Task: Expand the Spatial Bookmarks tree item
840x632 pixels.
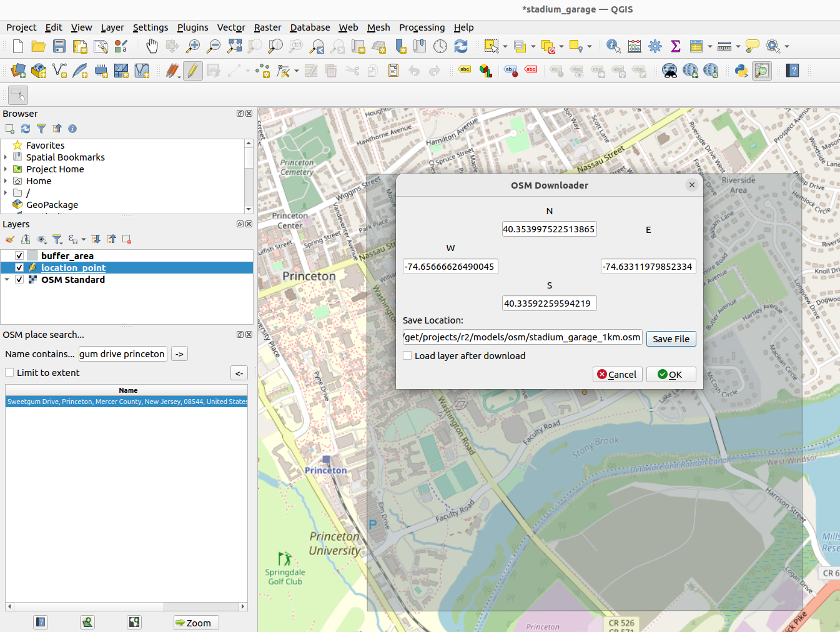Action: coord(6,157)
